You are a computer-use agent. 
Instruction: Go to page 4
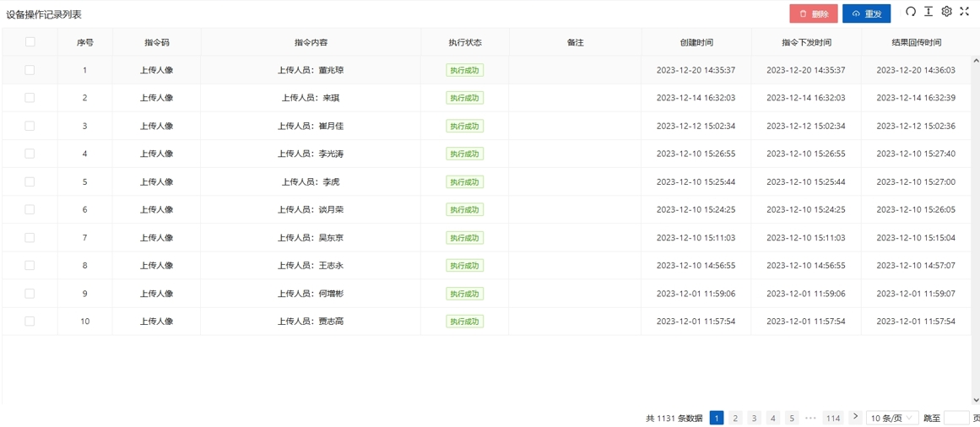click(x=774, y=418)
